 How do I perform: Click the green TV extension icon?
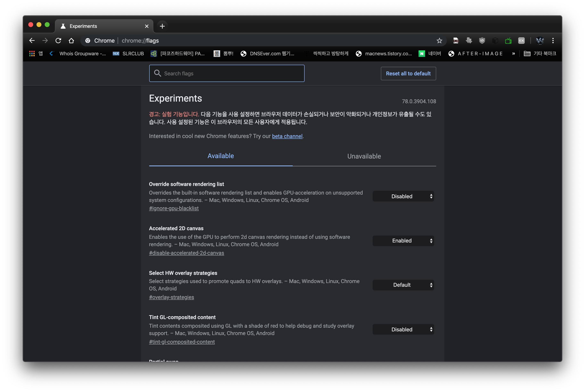(x=508, y=41)
